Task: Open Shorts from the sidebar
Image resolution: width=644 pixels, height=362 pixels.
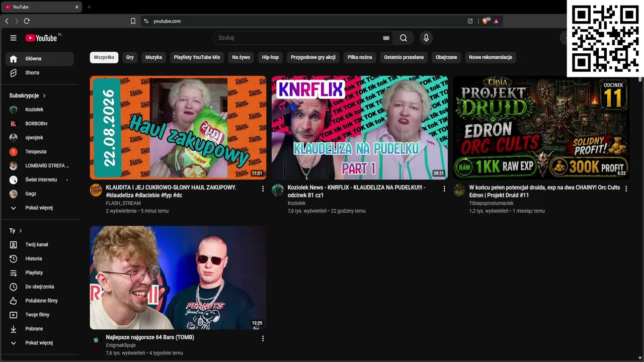Action: [40, 73]
